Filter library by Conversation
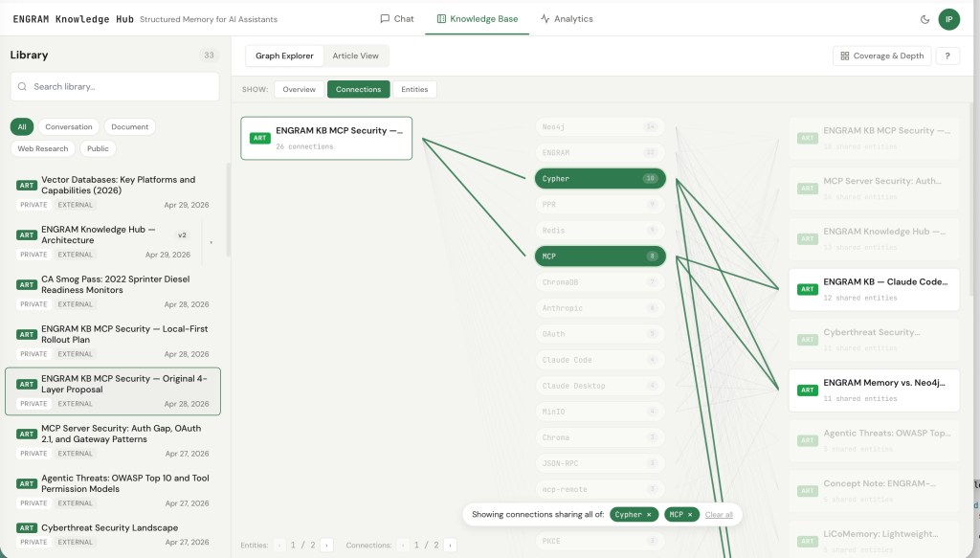This screenshot has width=980, height=558. (x=69, y=127)
